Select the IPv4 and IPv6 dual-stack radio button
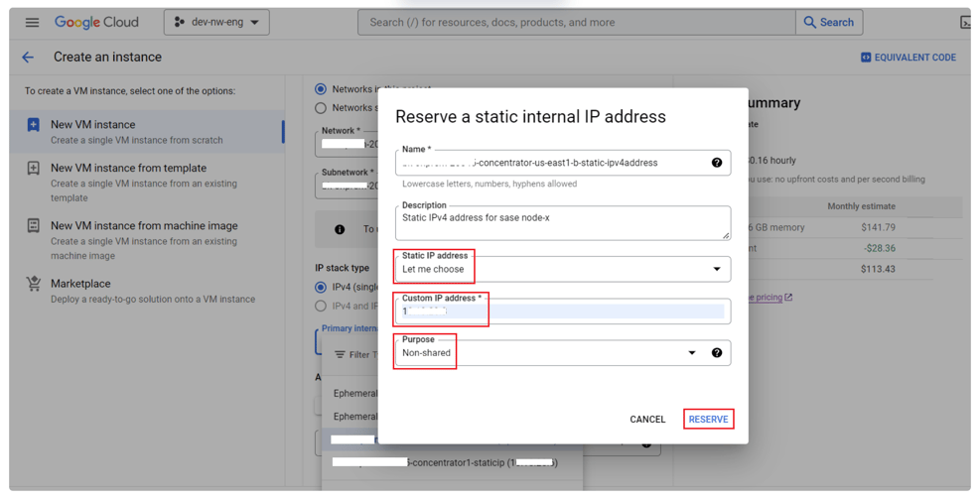Viewport: 980px width, 500px height. [321, 306]
